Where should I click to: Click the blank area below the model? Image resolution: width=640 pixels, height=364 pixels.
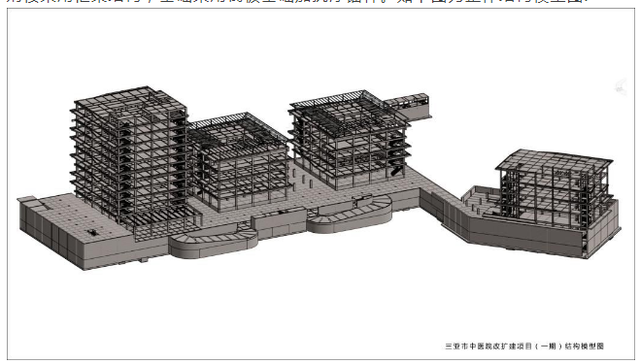tap(319, 306)
